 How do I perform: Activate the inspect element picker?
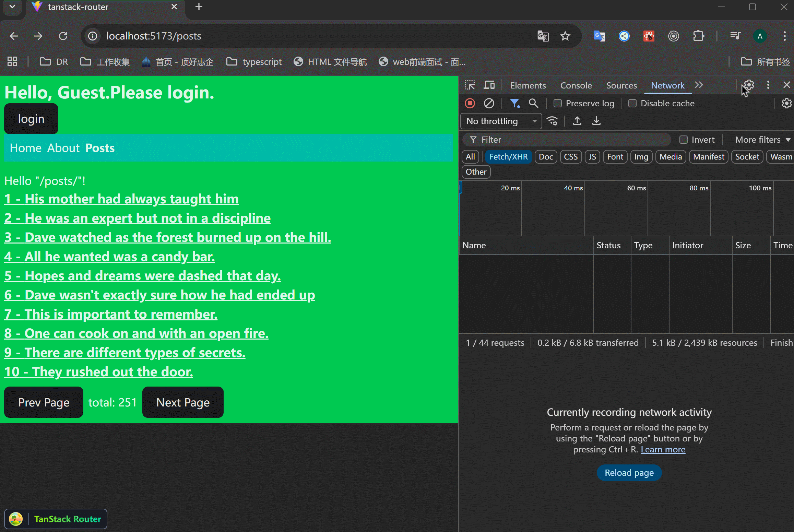point(470,85)
